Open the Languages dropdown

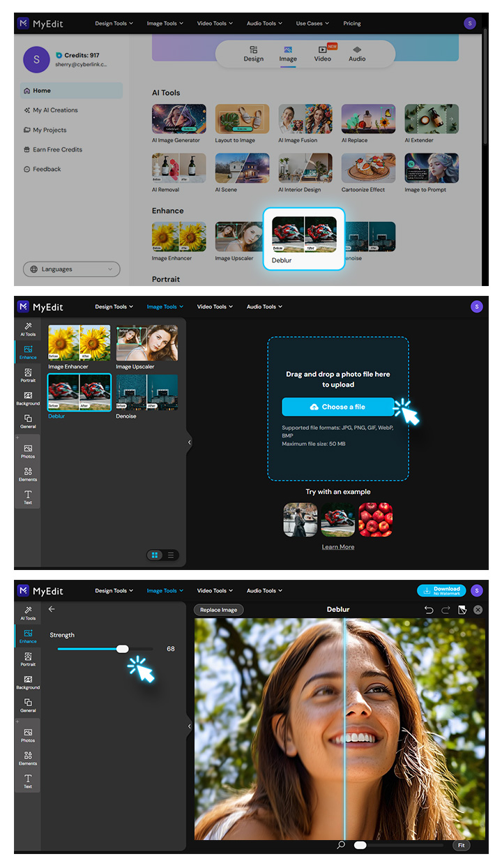click(71, 269)
